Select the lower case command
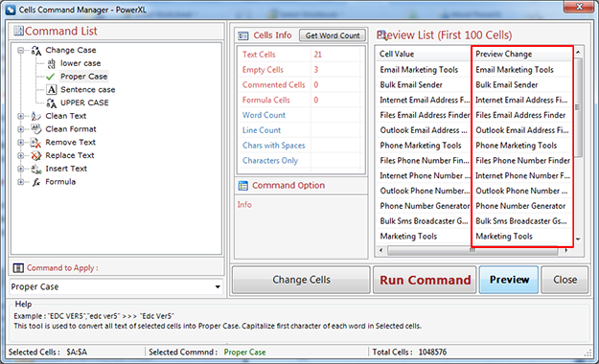This screenshot has width=599, height=364. pyautogui.click(x=81, y=63)
